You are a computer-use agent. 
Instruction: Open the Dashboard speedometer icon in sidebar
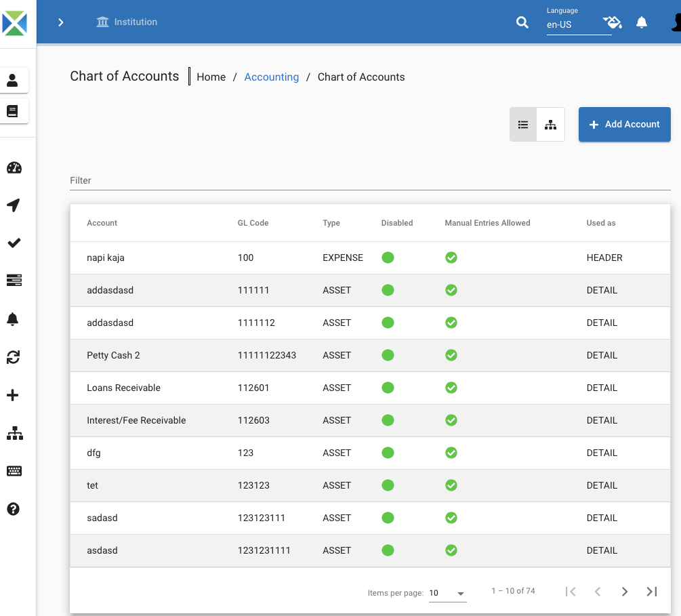(14, 167)
